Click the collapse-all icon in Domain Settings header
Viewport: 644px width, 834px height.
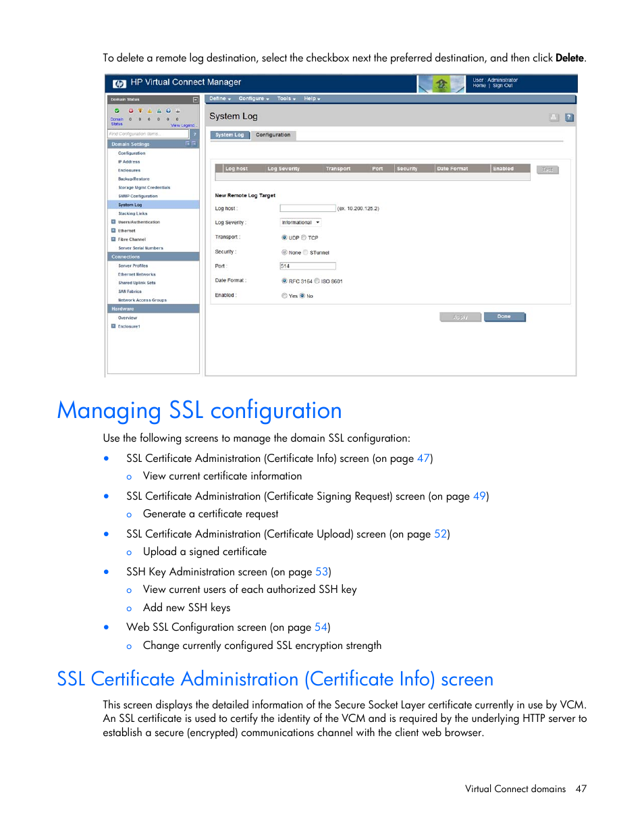(194, 144)
